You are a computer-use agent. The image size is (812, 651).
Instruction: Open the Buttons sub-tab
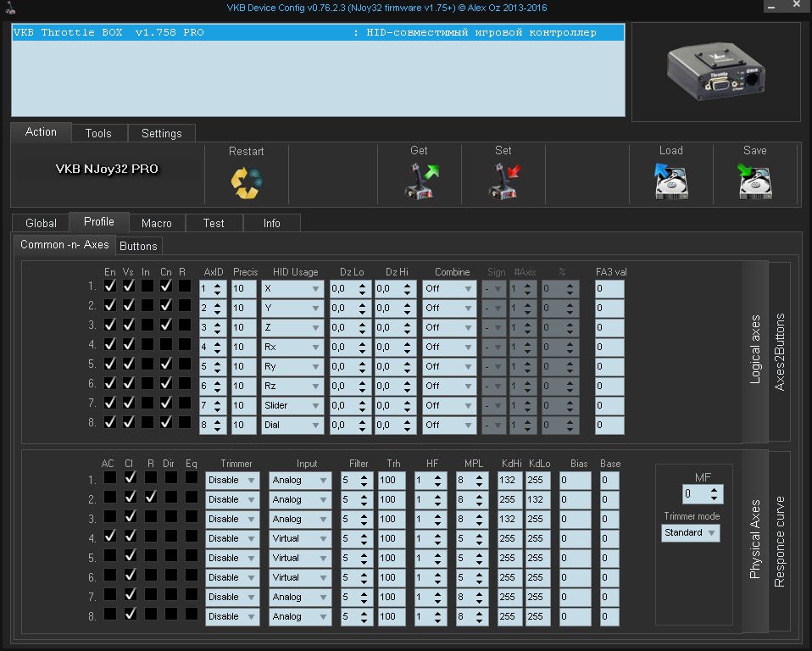138,246
